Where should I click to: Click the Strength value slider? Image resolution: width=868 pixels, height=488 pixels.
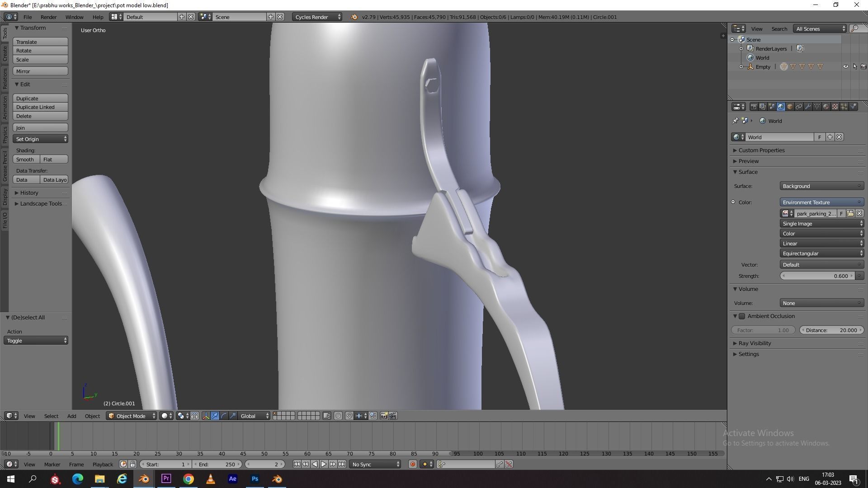click(817, 276)
